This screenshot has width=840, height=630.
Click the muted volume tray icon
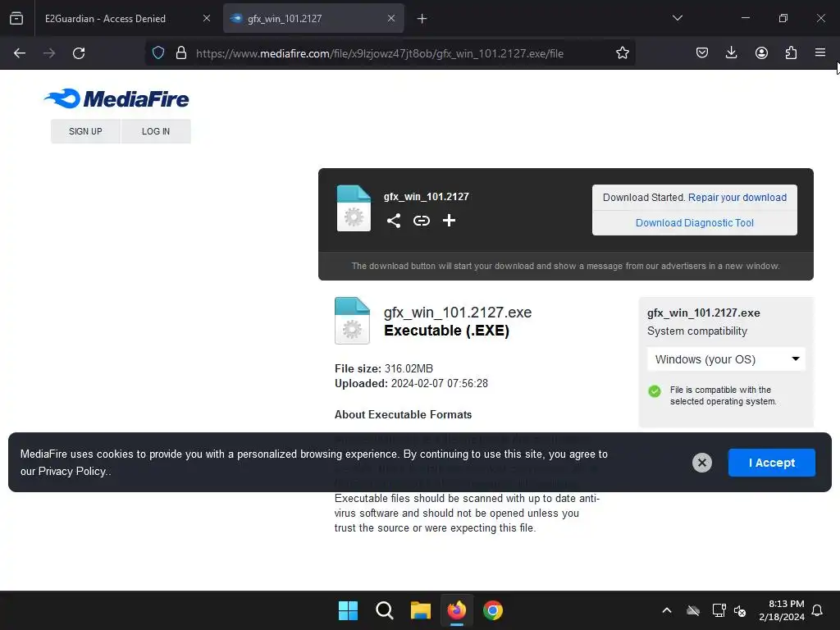point(740,610)
